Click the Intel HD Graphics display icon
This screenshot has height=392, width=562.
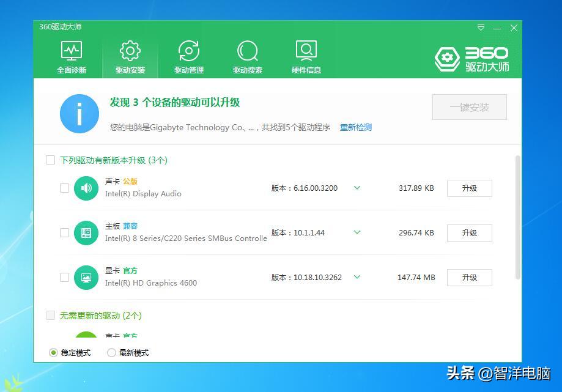(86, 277)
